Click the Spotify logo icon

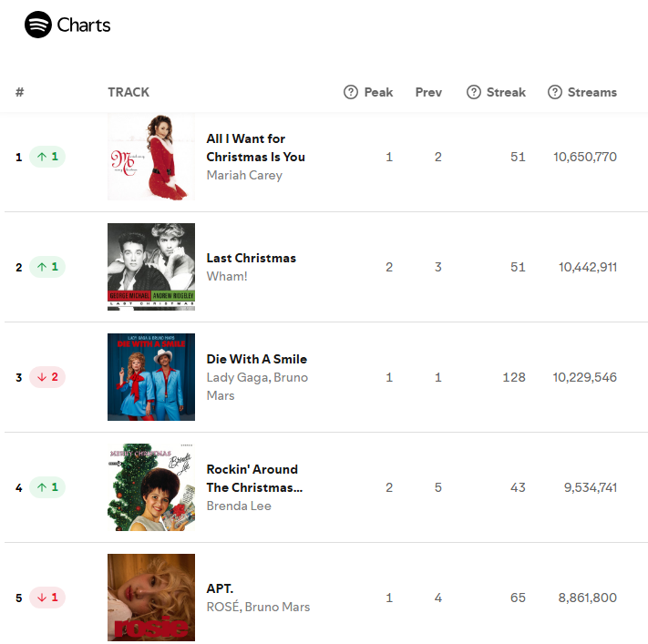point(38,25)
